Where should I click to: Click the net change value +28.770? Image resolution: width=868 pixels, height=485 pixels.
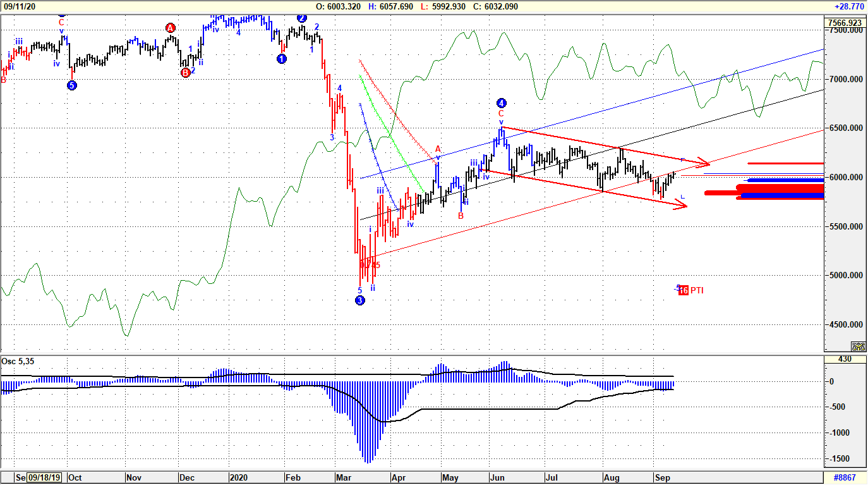click(850, 6)
